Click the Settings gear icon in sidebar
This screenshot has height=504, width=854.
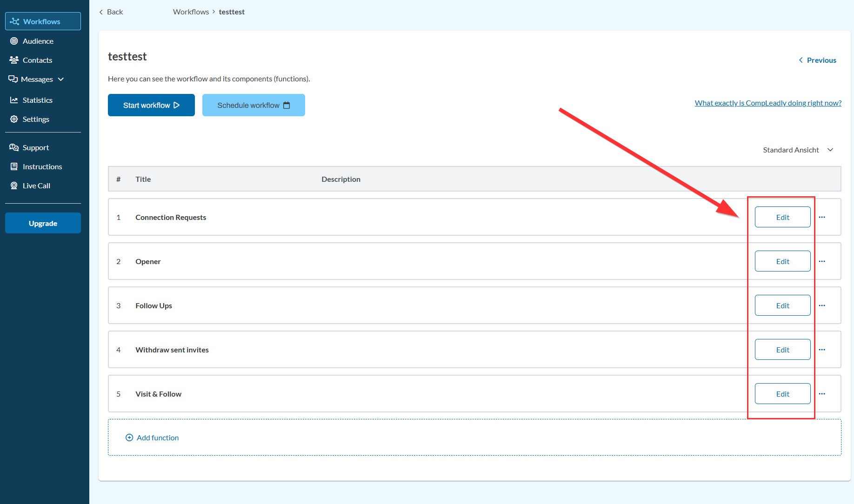click(14, 119)
